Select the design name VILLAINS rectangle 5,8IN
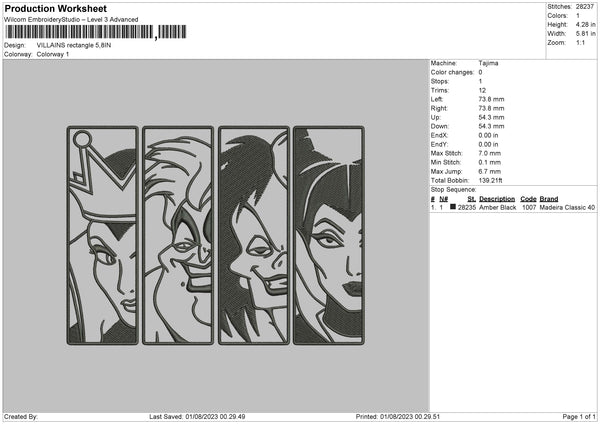This screenshot has width=600, height=424. point(74,45)
